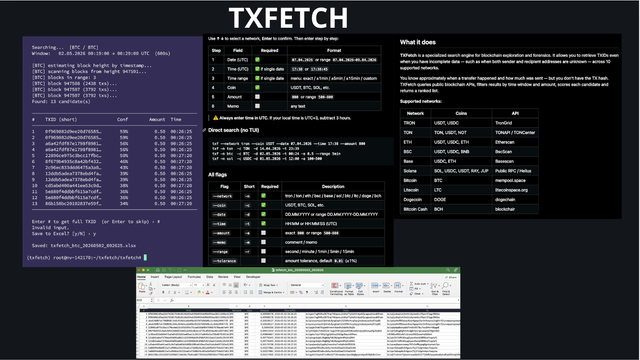Click the white box for Memo step
Viewport: 640px width, 360px height.
point(257,106)
